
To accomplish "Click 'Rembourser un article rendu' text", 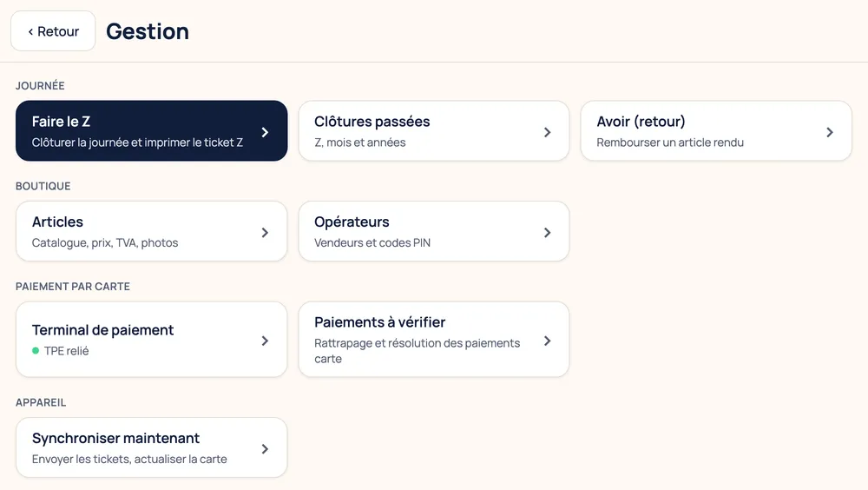I will tap(670, 142).
